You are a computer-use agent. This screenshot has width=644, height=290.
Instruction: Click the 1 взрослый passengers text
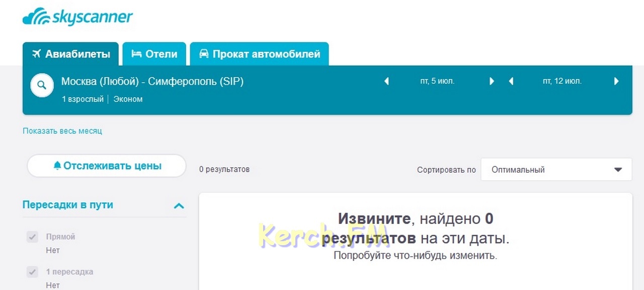tap(83, 99)
